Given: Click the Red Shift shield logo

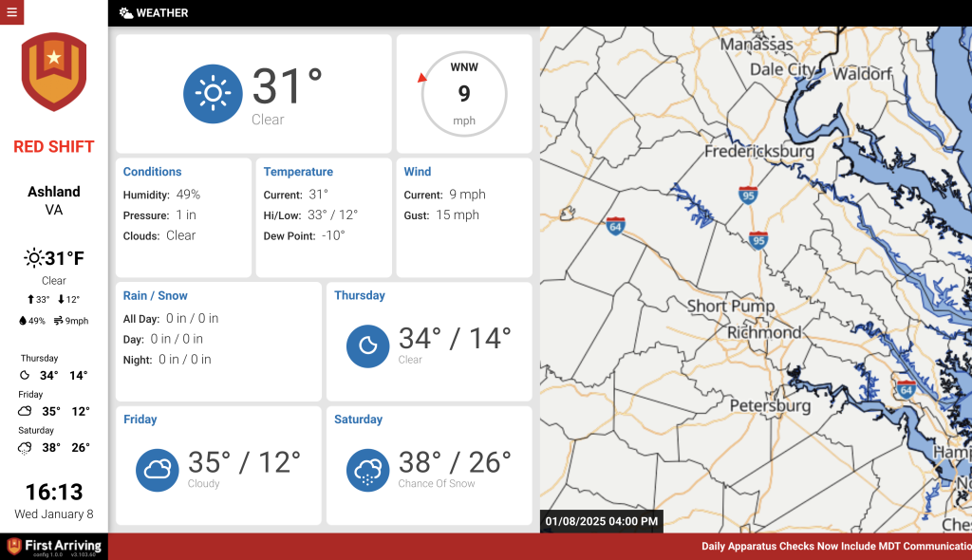Looking at the screenshot, I should point(53,71).
